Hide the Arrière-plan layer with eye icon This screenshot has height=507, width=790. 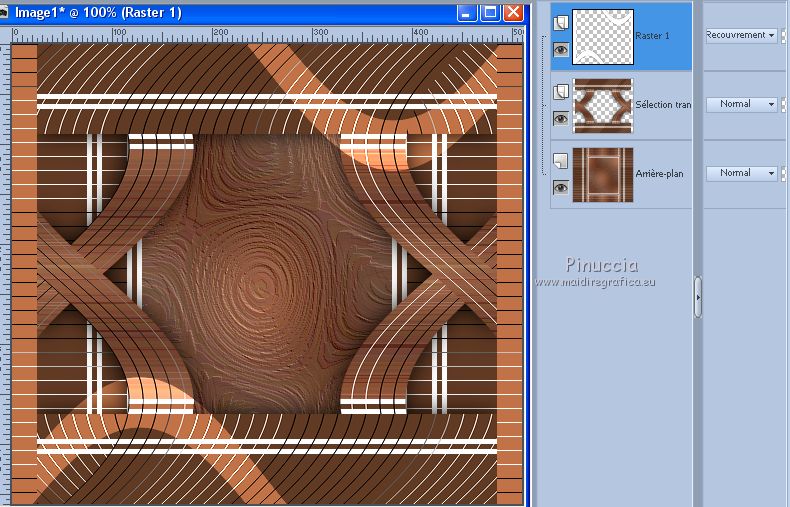pyautogui.click(x=561, y=188)
